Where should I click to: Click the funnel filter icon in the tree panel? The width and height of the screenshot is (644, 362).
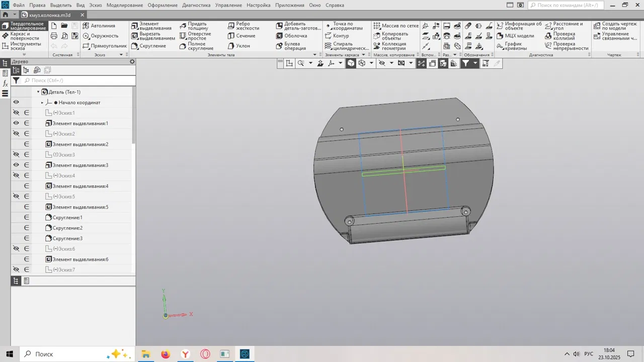16,80
